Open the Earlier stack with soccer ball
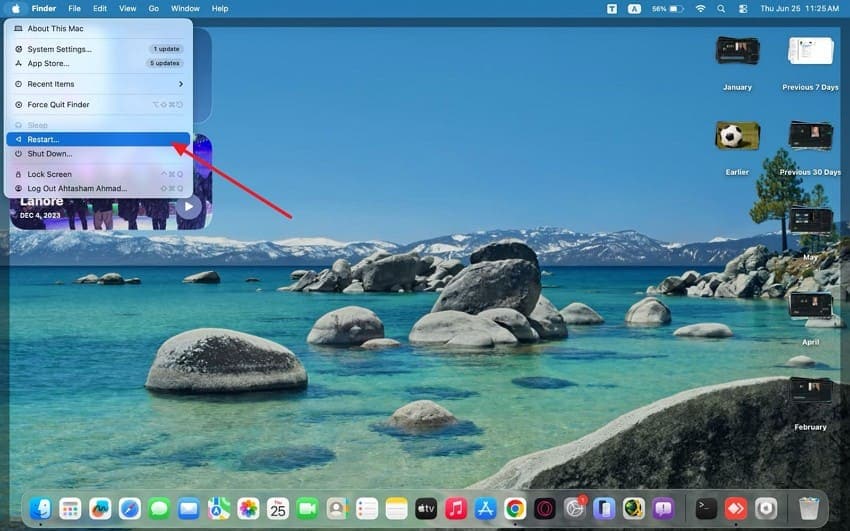Image resolution: width=850 pixels, height=531 pixels. [x=737, y=135]
